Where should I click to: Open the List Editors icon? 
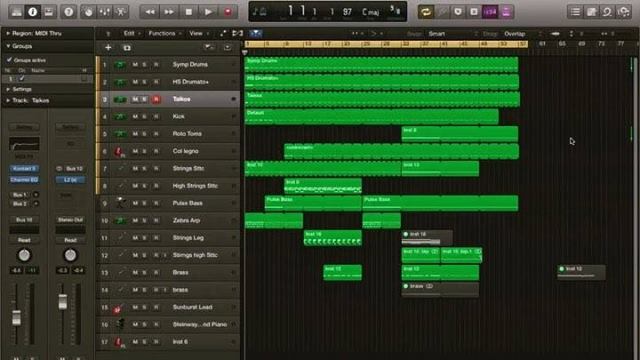[575, 12]
